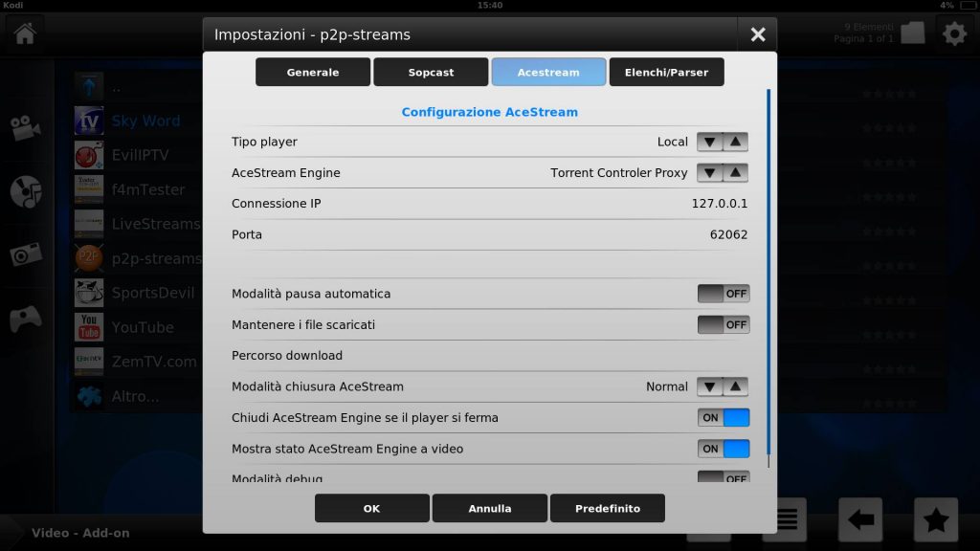Open the Elenchi/Parser tab

coord(666,72)
